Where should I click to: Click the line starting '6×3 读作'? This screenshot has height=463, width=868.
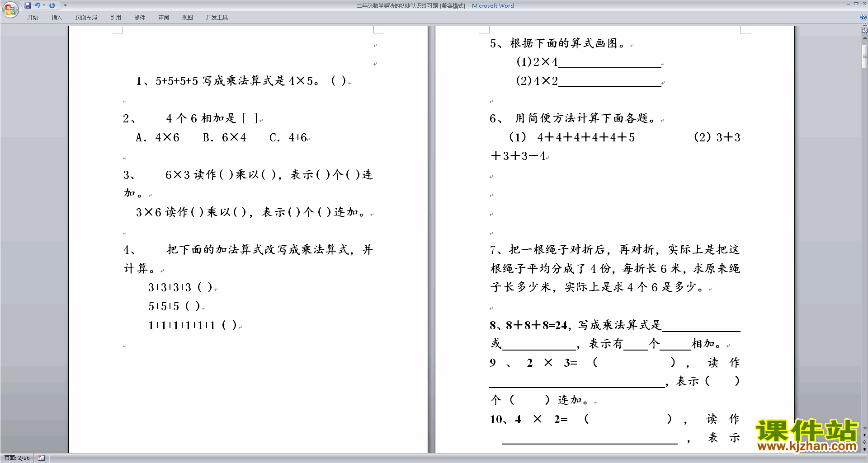tap(269, 175)
